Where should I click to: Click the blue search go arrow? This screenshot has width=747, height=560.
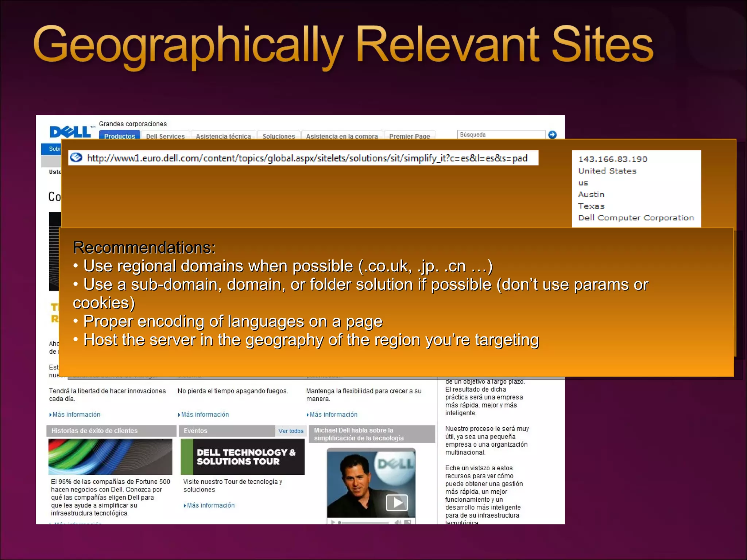tap(553, 135)
